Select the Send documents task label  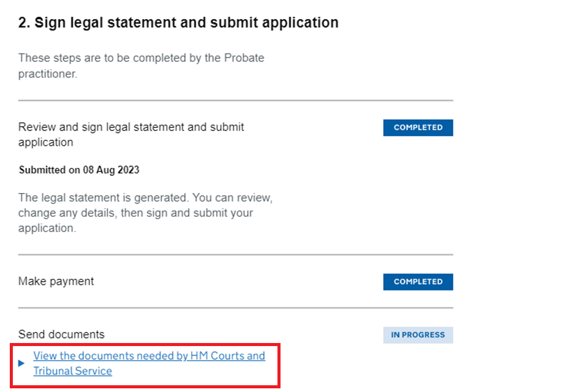(61, 334)
